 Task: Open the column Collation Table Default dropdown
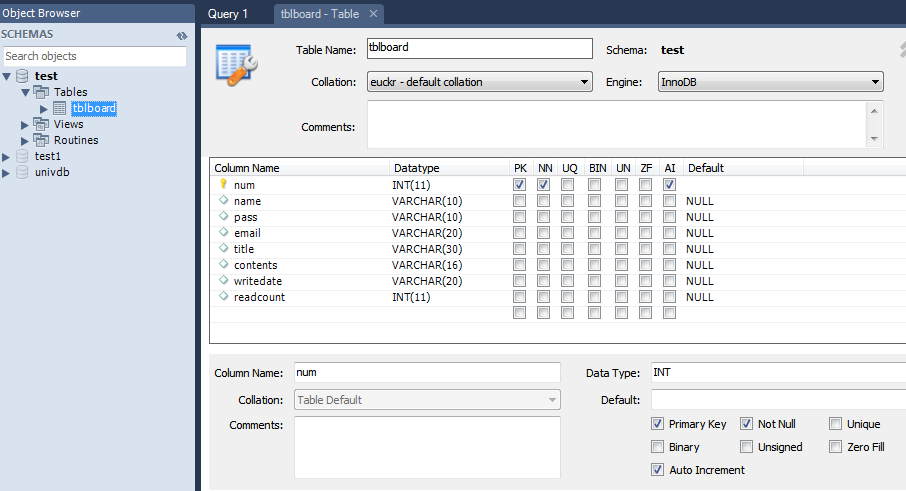427,400
